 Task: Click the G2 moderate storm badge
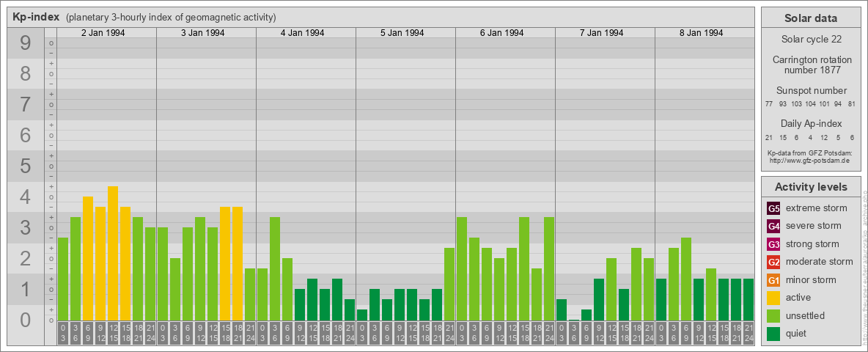click(773, 262)
